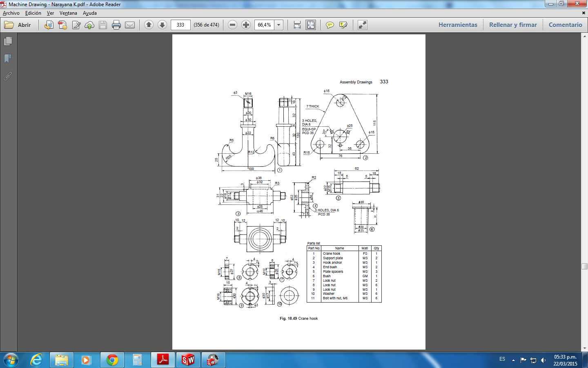Go to next page arrow
The height and width of the screenshot is (368, 588).
point(162,25)
